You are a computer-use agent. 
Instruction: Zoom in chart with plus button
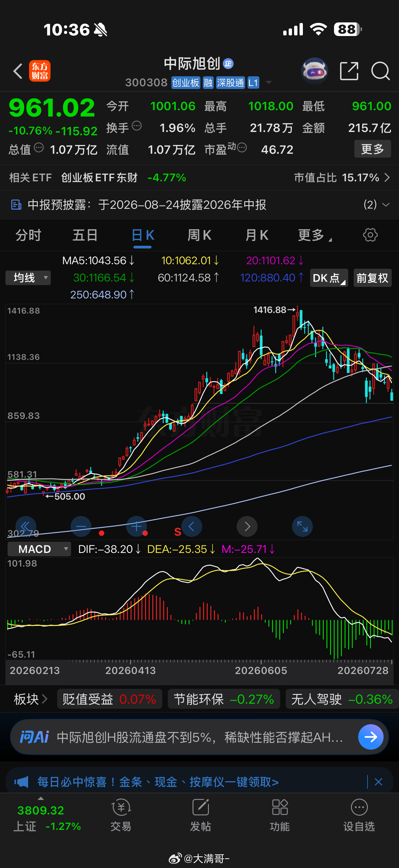(x=136, y=526)
